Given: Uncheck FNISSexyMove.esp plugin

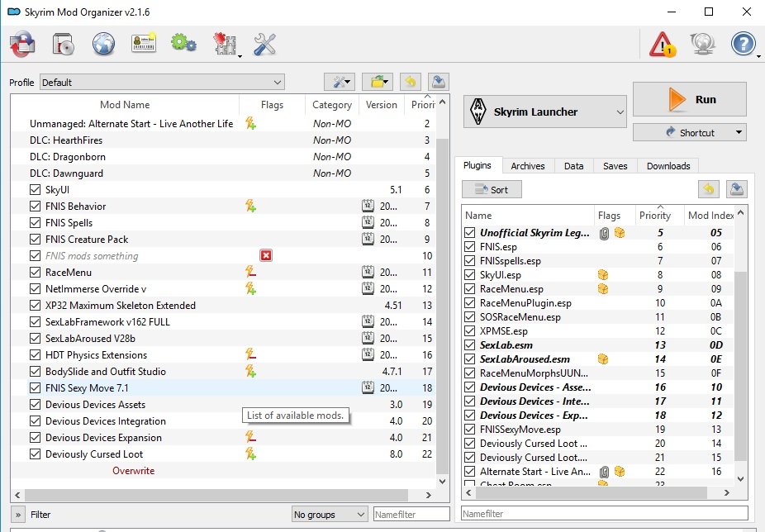Looking at the screenshot, I should click(x=470, y=429).
